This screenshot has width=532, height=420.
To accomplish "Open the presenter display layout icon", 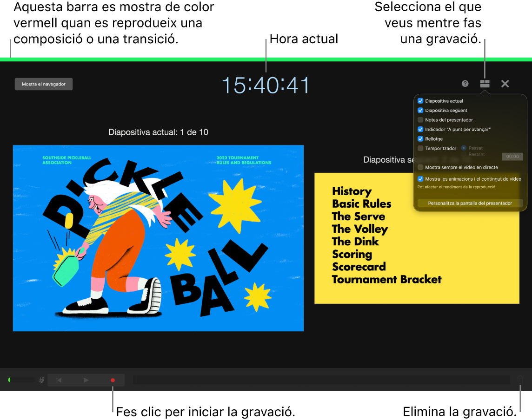I will click(485, 84).
